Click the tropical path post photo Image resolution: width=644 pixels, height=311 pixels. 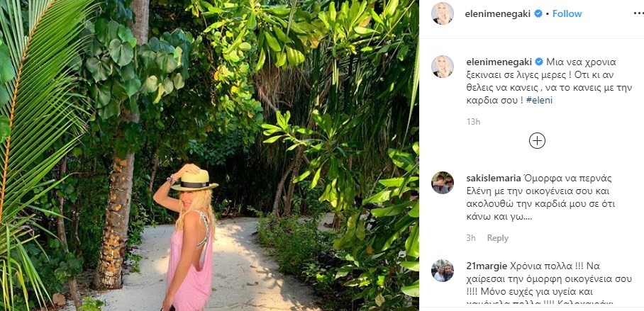click(209, 155)
